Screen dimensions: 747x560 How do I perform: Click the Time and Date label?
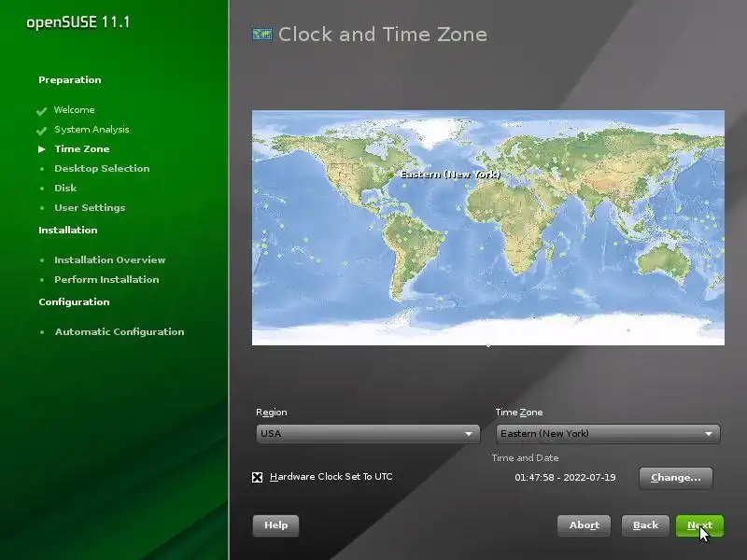[x=525, y=458]
